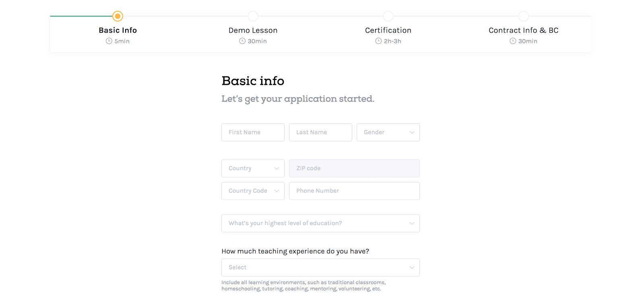Click the Contract Info & BC step circle
The image size is (644, 299).
[x=523, y=16]
